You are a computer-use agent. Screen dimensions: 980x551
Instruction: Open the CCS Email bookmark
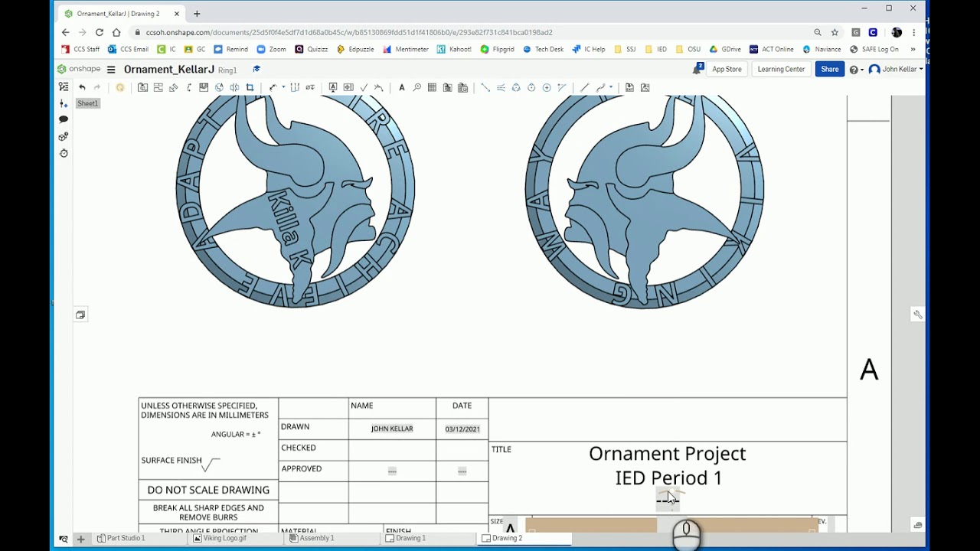point(128,49)
